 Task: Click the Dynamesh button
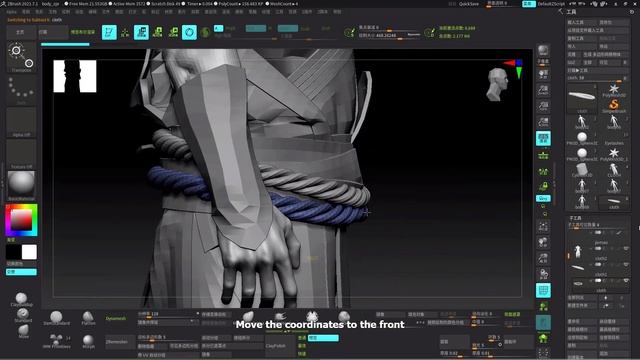(116, 318)
